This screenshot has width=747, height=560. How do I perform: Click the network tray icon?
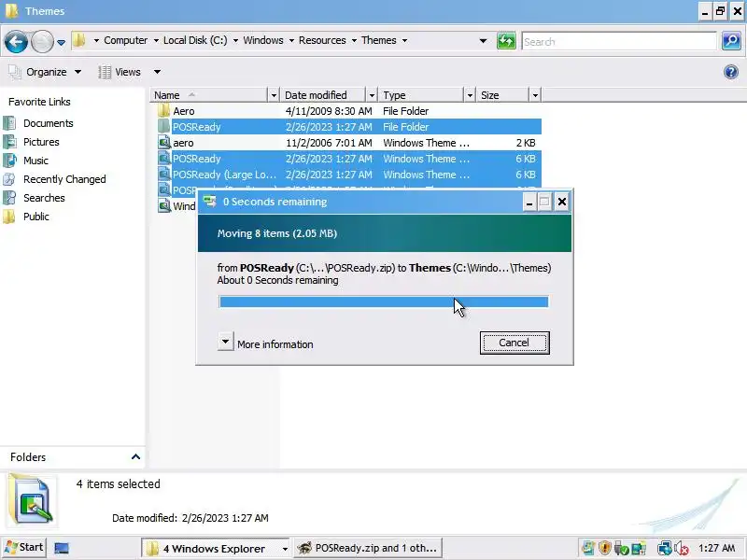665,548
